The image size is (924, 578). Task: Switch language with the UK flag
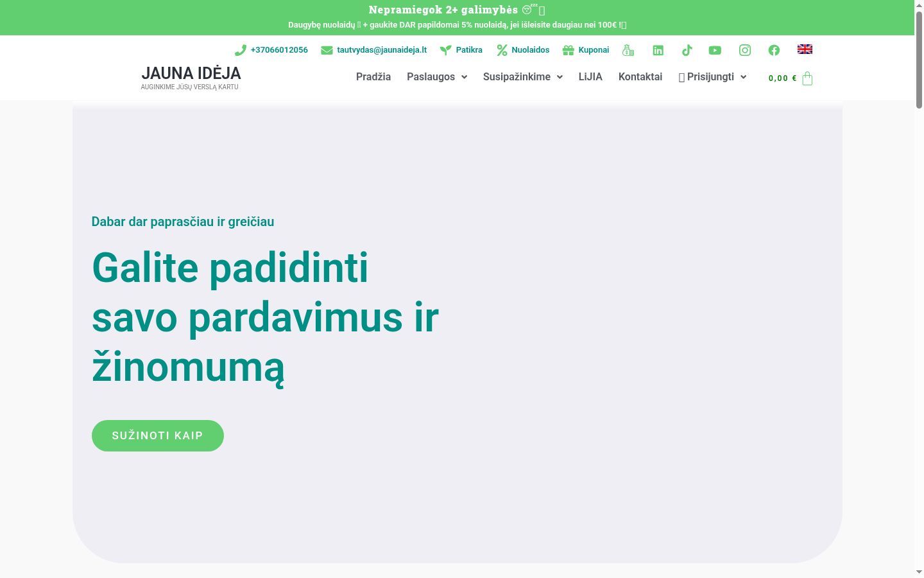pos(805,49)
